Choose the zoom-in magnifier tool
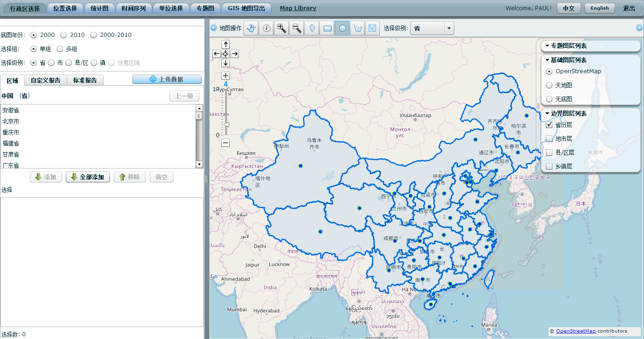 click(282, 28)
